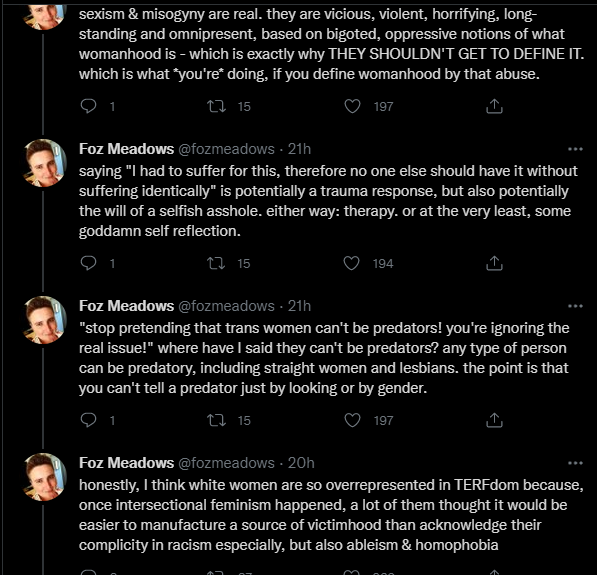Reply to the predators tweet
Viewport: 597px width, 575px height.
(x=88, y=420)
